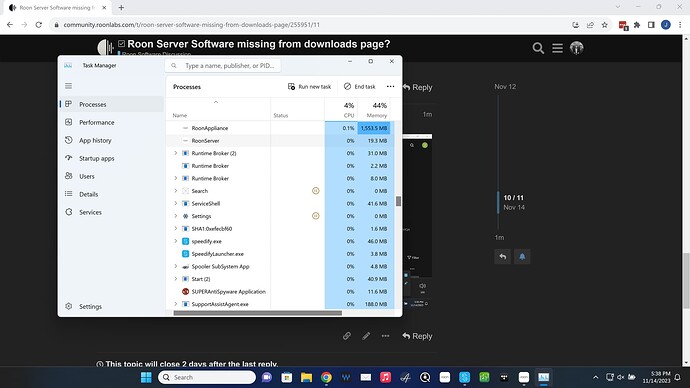Image resolution: width=690 pixels, height=388 pixels.
Task: Open forum search magnifier icon
Action: tap(538, 48)
